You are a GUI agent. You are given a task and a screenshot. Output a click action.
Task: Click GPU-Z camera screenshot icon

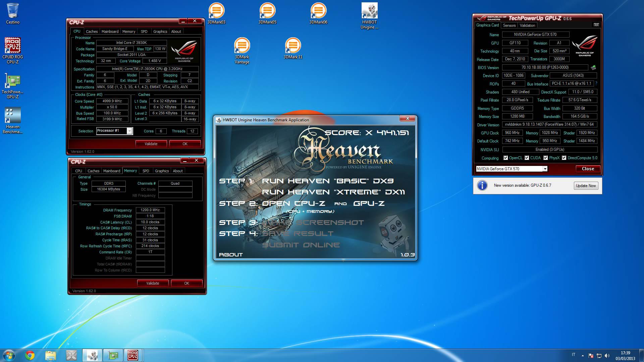[x=596, y=25]
